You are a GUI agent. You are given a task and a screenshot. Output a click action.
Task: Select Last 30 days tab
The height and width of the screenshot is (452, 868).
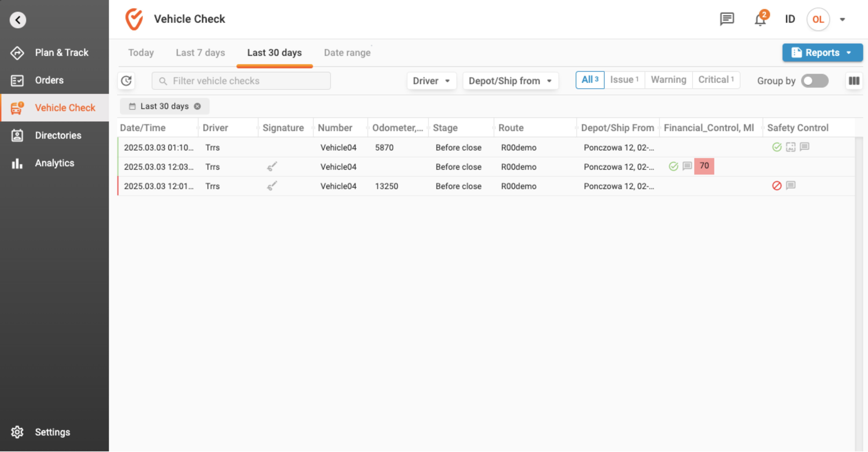pos(274,53)
